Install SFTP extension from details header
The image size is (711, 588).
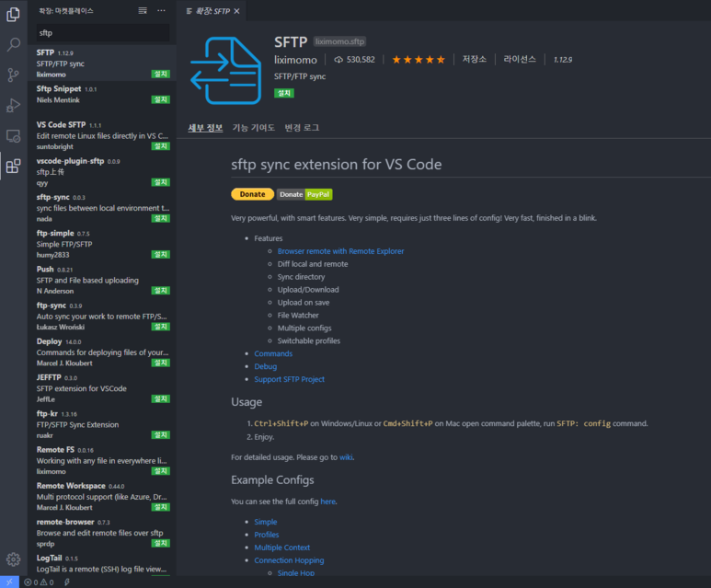point(284,93)
